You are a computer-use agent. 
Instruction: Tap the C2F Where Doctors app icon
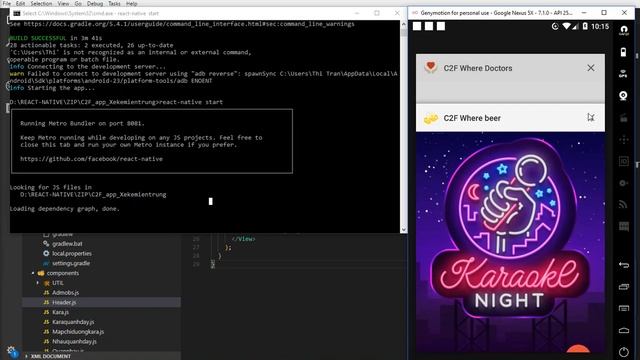pos(430,67)
